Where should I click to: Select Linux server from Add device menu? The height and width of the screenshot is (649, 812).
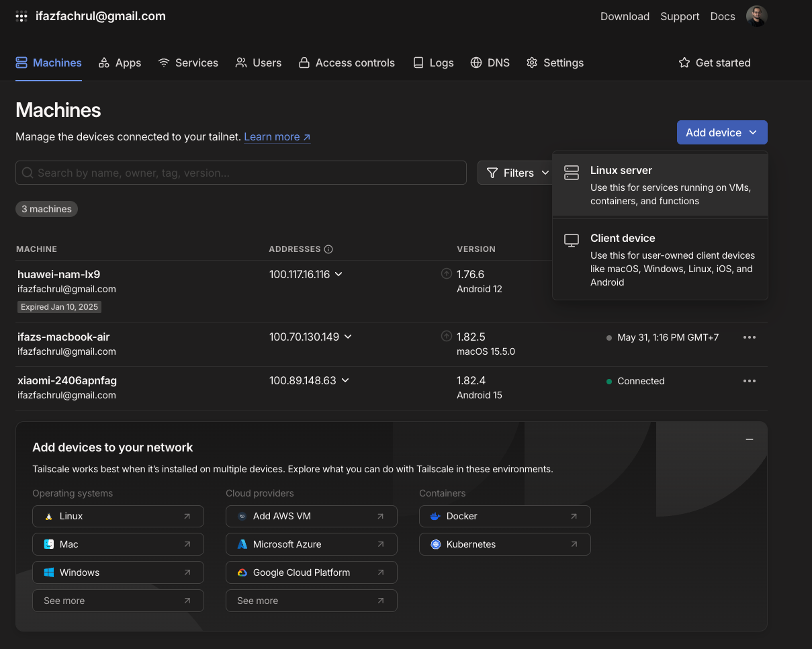tap(660, 185)
